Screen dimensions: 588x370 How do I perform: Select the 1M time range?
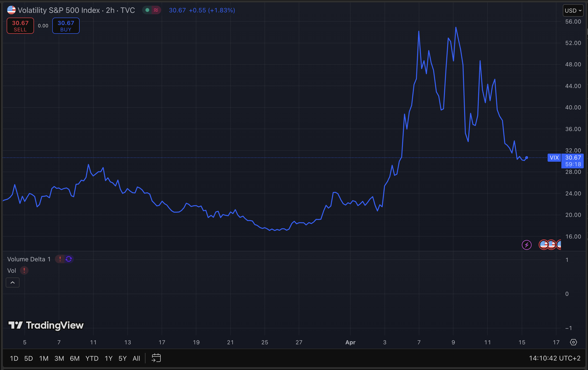click(44, 358)
